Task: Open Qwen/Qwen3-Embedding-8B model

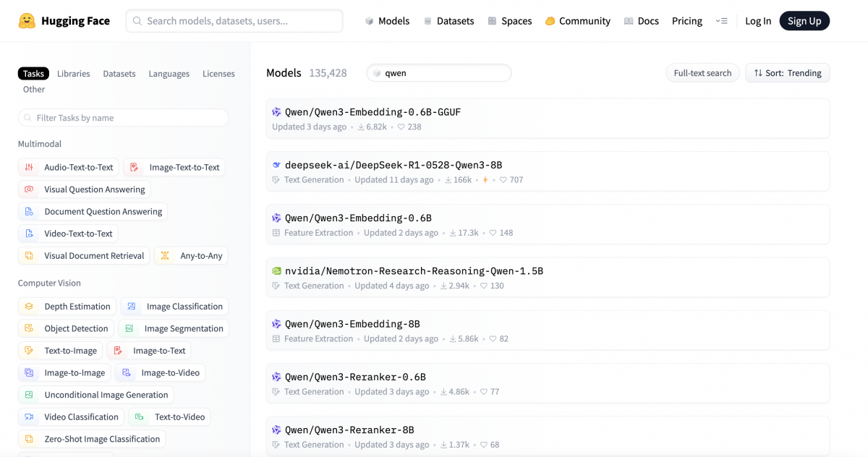Action: tap(548, 330)
